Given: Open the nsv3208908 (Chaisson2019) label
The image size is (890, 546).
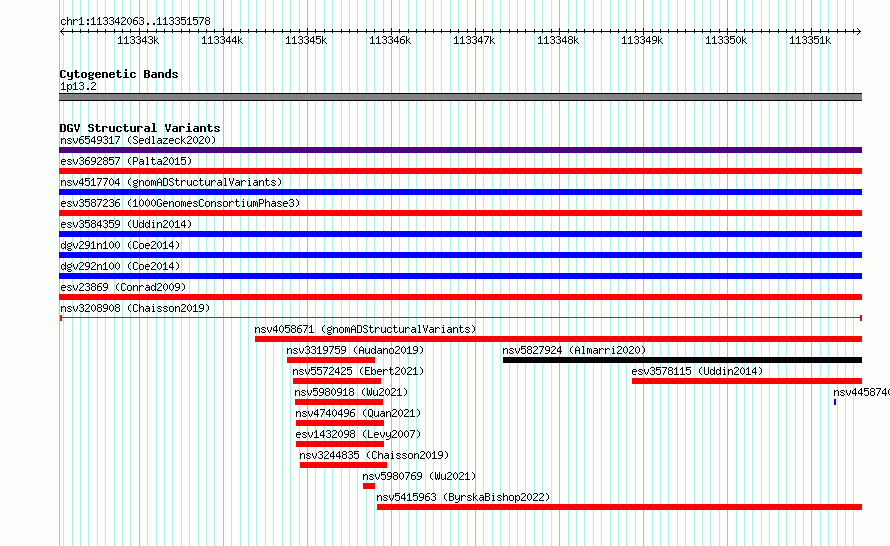Looking at the screenshot, I should pos(135,308).
